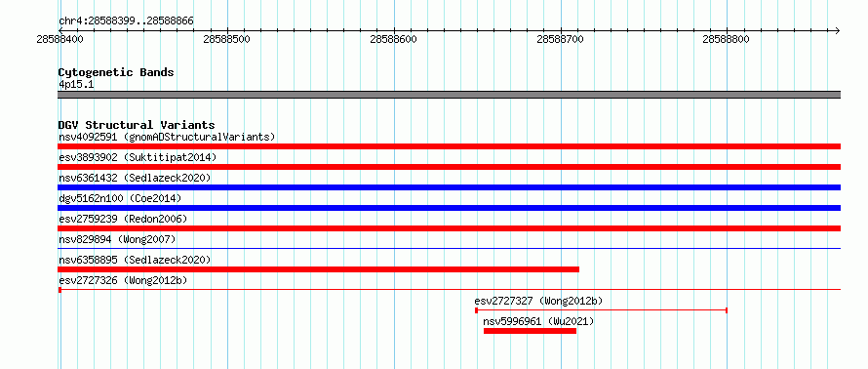Viewport: 868px width, 369px height.
Task: Open variant esv2727326 (Wong2012b) label
Action: (123, 280)
